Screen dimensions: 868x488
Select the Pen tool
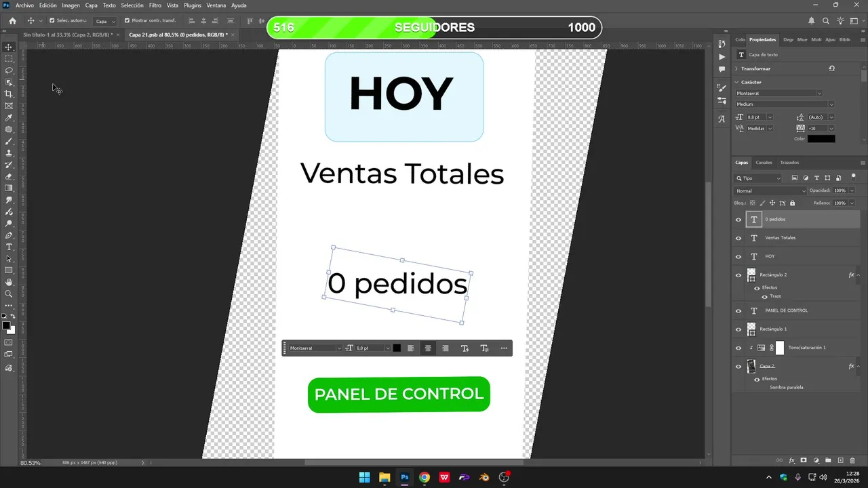click(9, 235)
